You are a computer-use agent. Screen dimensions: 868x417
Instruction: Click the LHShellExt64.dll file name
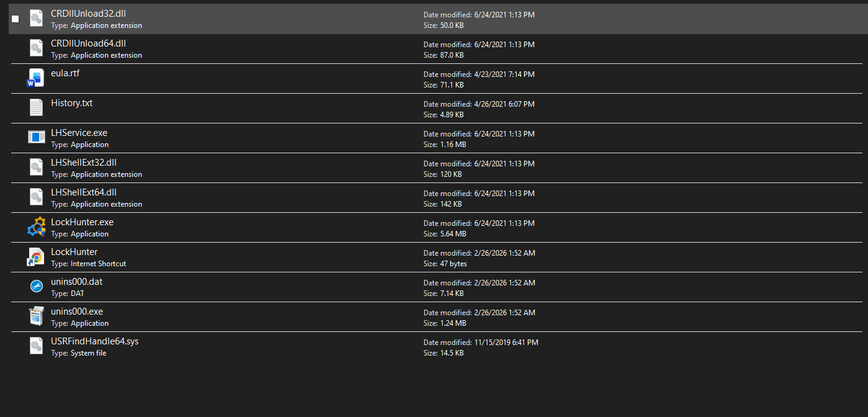pos(84,192)
